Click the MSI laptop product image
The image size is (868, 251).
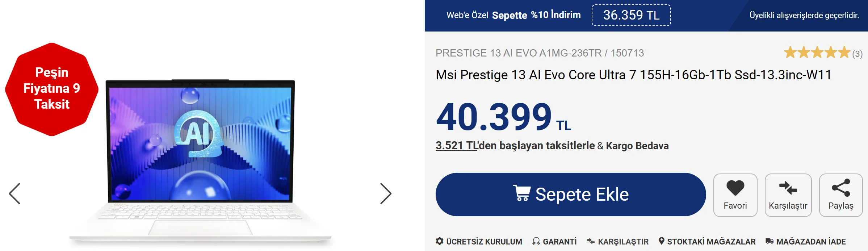pyautogui.click(x=200, y=159)
